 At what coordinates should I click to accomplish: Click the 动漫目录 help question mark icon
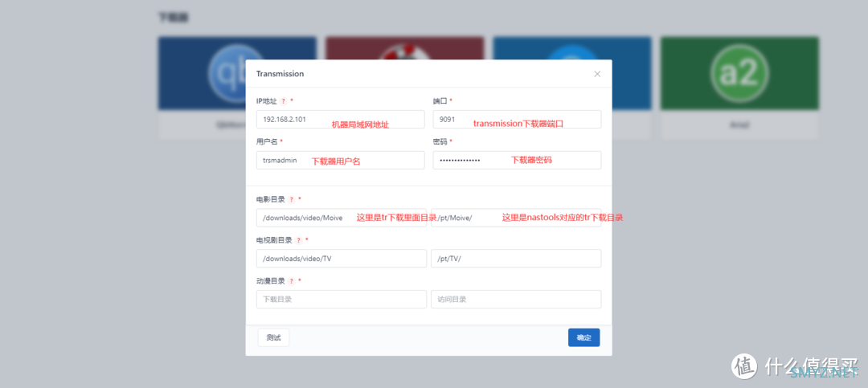(292, 281)
